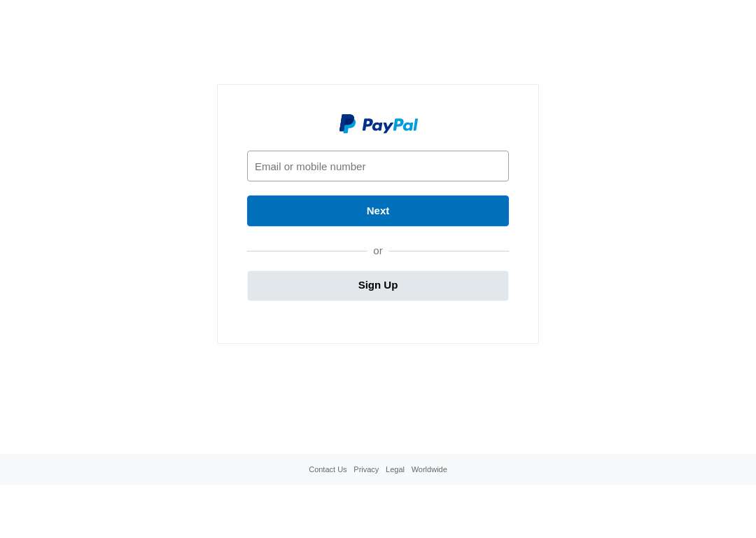
Task: Click the gray Sign Up button
Action: (x=377, y=286)
